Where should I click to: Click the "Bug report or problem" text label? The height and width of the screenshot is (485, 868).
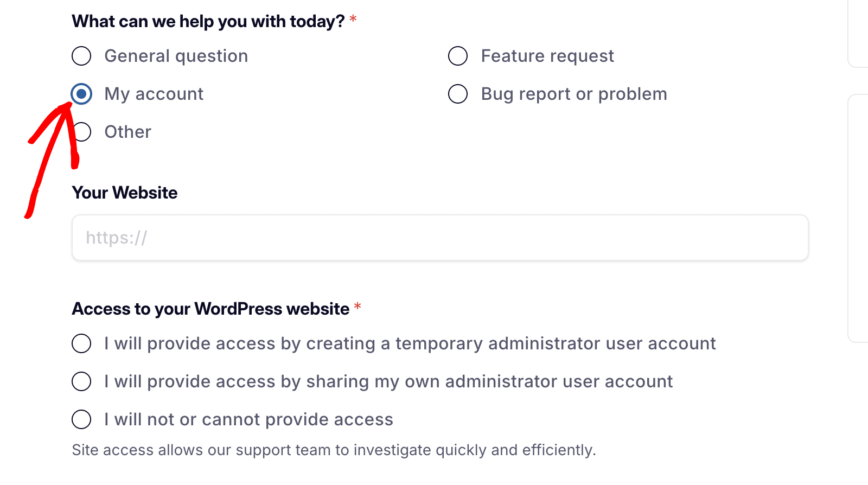pos(574,93)
